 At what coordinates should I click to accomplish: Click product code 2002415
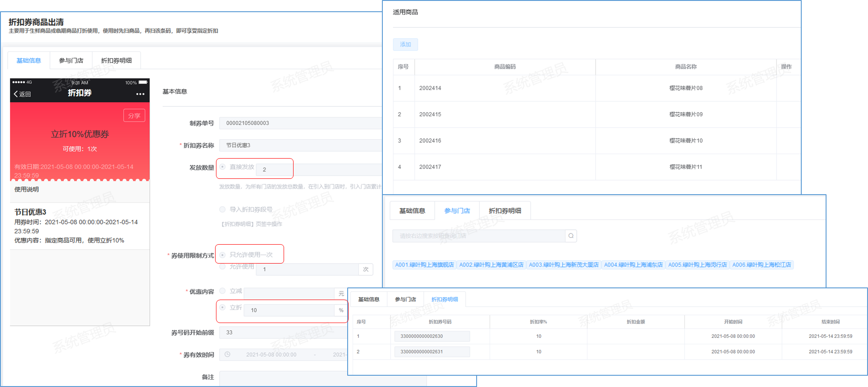click(430, 114)
